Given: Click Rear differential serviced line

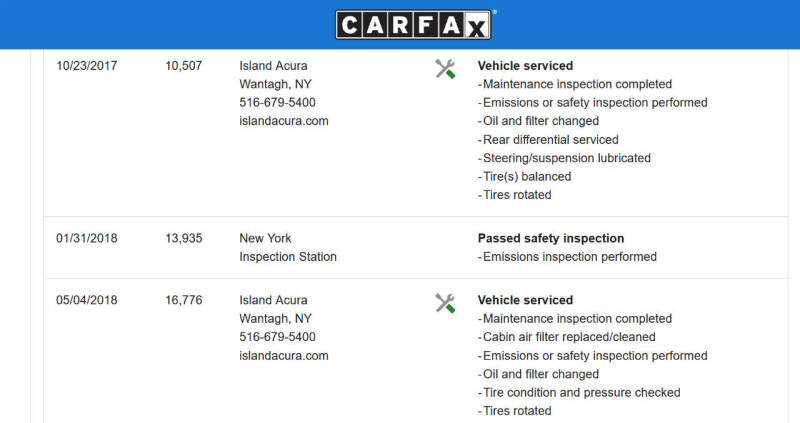Looking at the screenshot, I should click(x=548, y=140).
